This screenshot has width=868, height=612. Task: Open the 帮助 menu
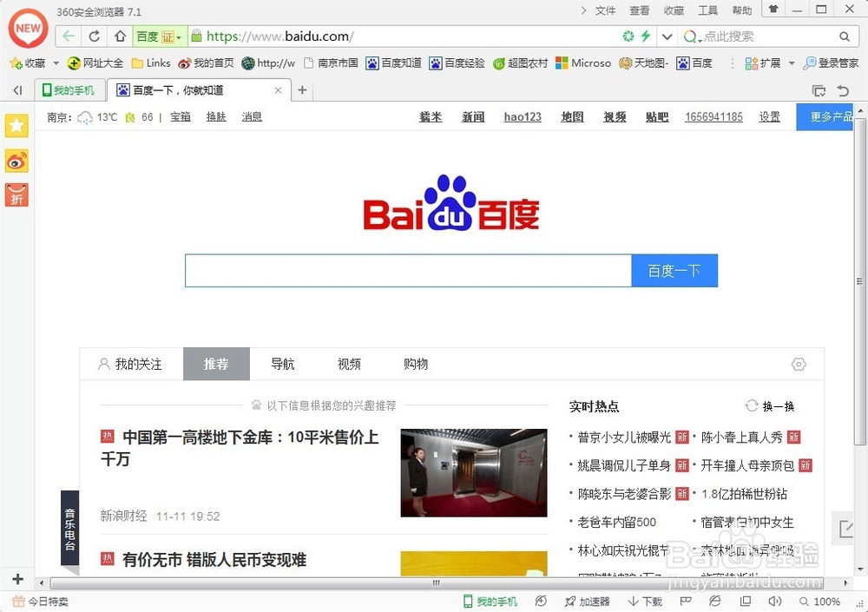point(742,10)
